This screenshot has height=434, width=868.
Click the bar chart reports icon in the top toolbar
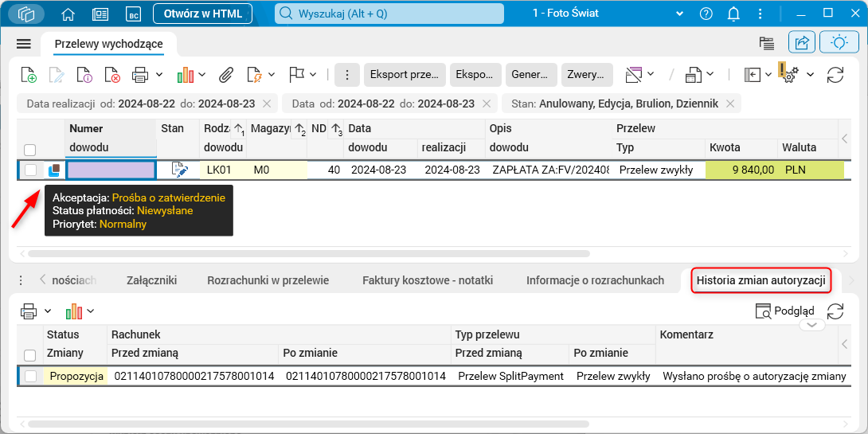click(x=186, y=75)
